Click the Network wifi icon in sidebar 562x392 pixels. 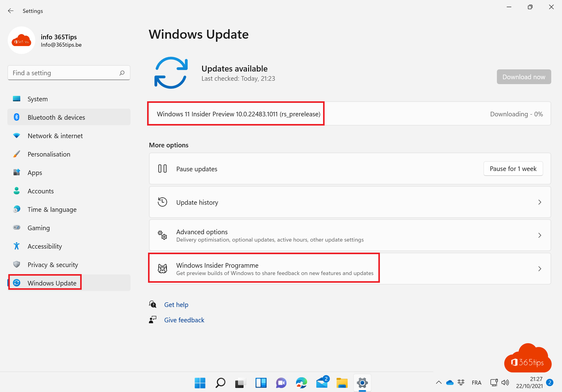17,135
